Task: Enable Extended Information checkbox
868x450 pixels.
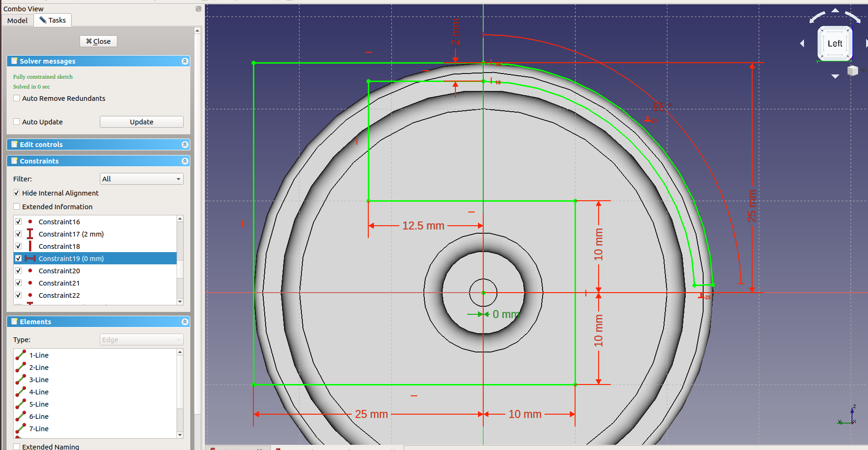Action: [17, 207]
